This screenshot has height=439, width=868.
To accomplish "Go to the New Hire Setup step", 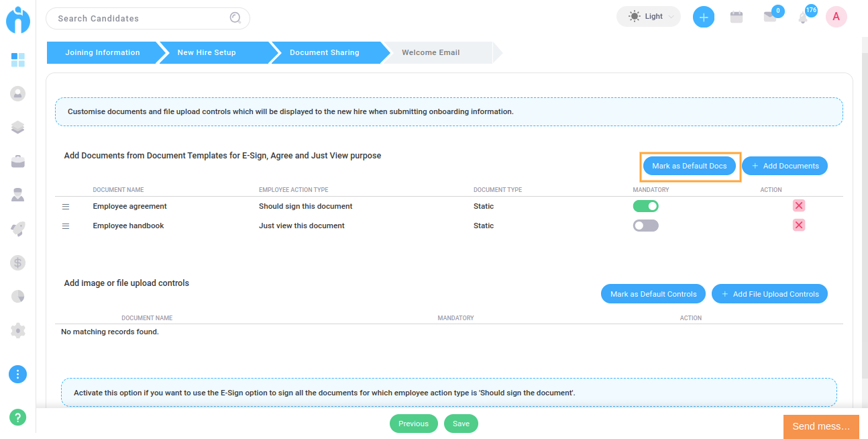I will pos(207,52).
